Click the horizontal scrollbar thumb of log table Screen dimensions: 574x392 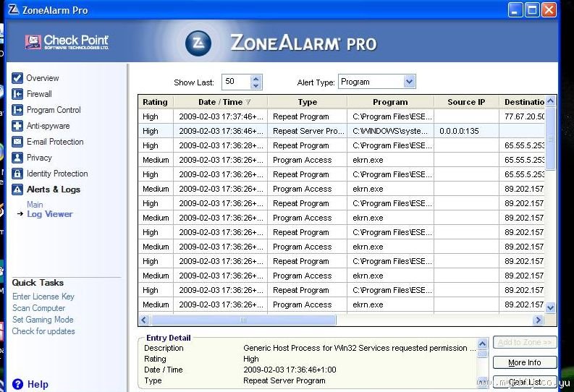(242, 320)
